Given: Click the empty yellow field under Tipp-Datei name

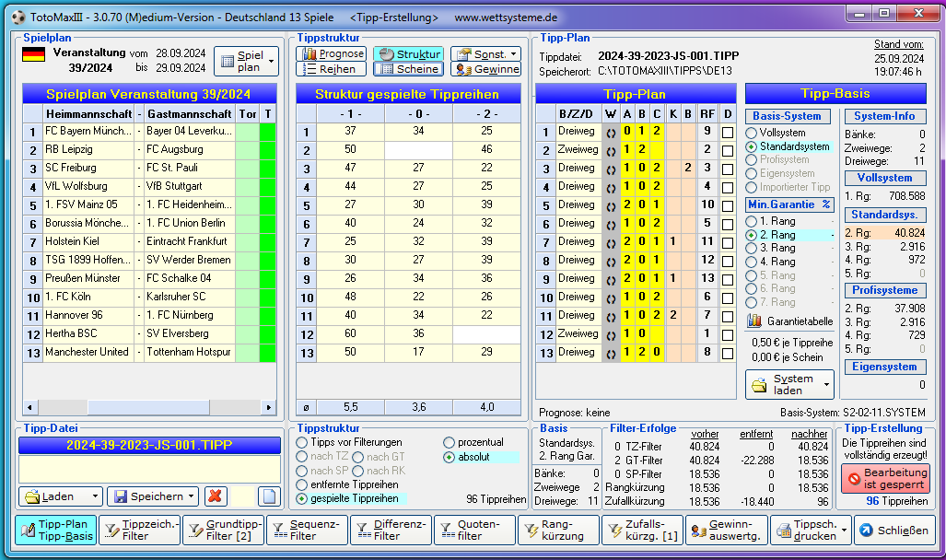Looking at the screenshot, I should click(x=149, y=470).
